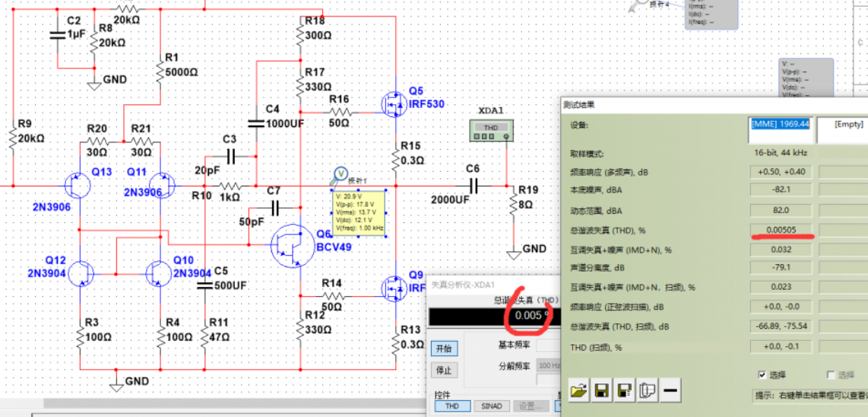Click the minus icon button in results toolbar
The height and width of the screenshot is (417, 868).
(670, 391)
